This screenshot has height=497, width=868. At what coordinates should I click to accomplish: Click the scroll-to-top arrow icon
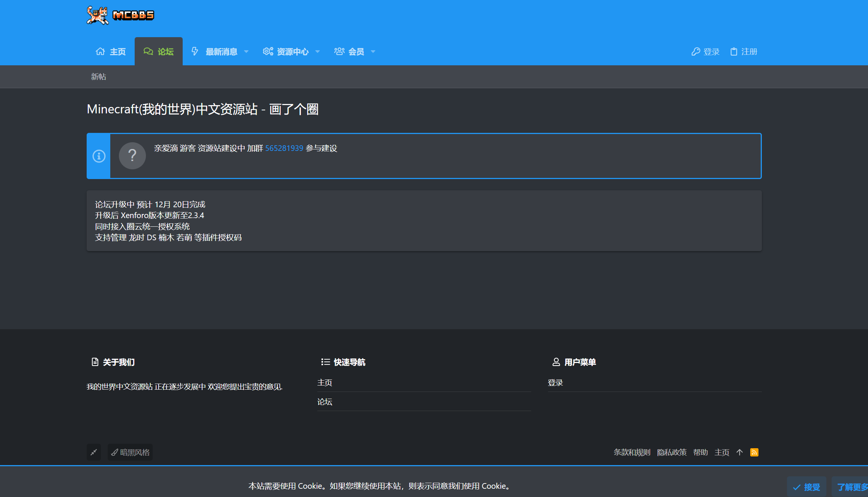(739, 452)
